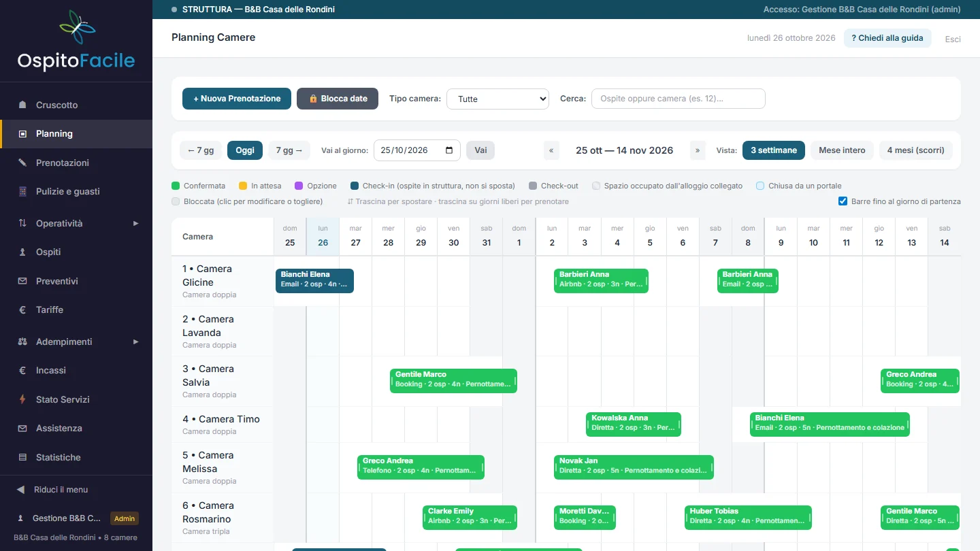
Task: Open Planning in the sidebar
Action: pos(76,134)
